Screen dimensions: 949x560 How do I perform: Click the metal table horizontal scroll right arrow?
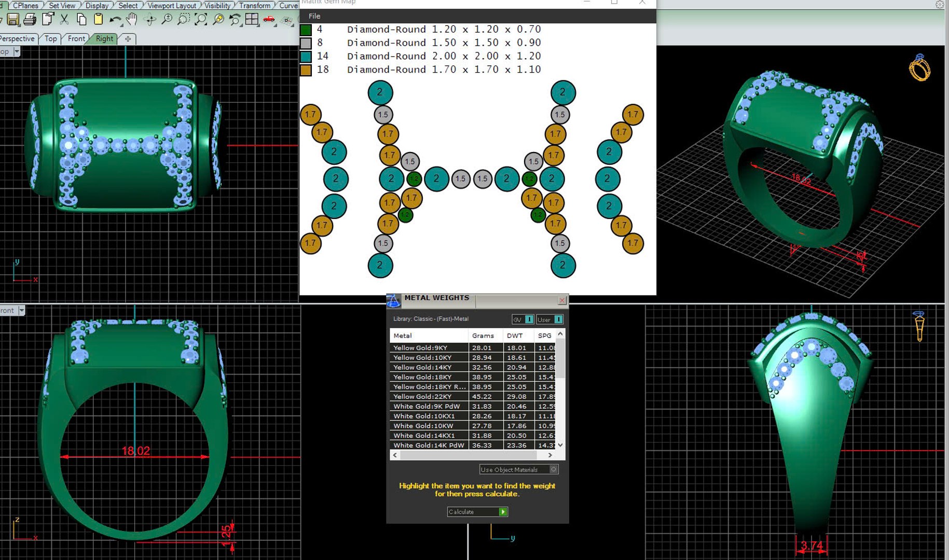tap(550, 455)
